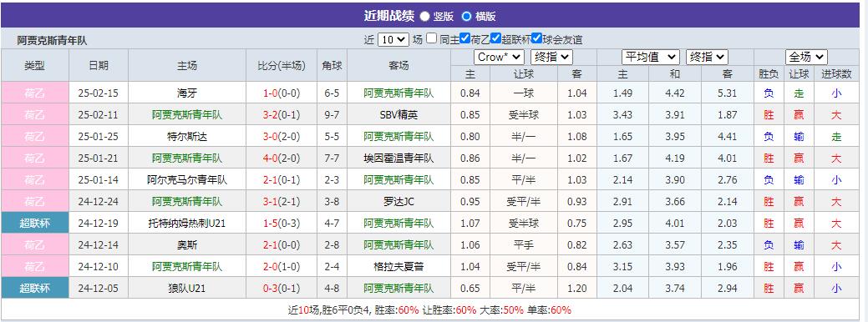Screen dimensions: 868x322
Task: Open the 特尔斯达 team link
Action: pyautogui.click(x=187, y=137)
